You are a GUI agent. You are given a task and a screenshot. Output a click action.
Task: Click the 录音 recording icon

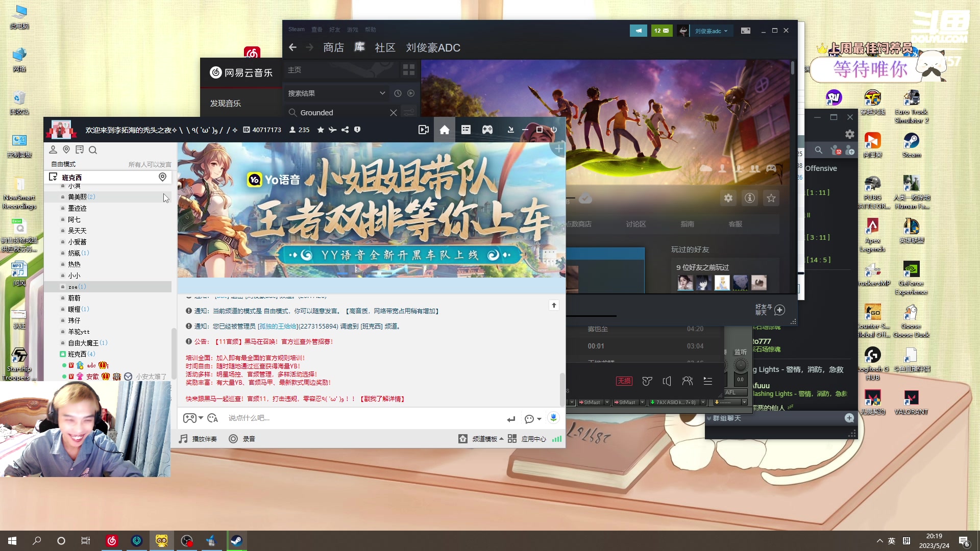pos(233,438)
